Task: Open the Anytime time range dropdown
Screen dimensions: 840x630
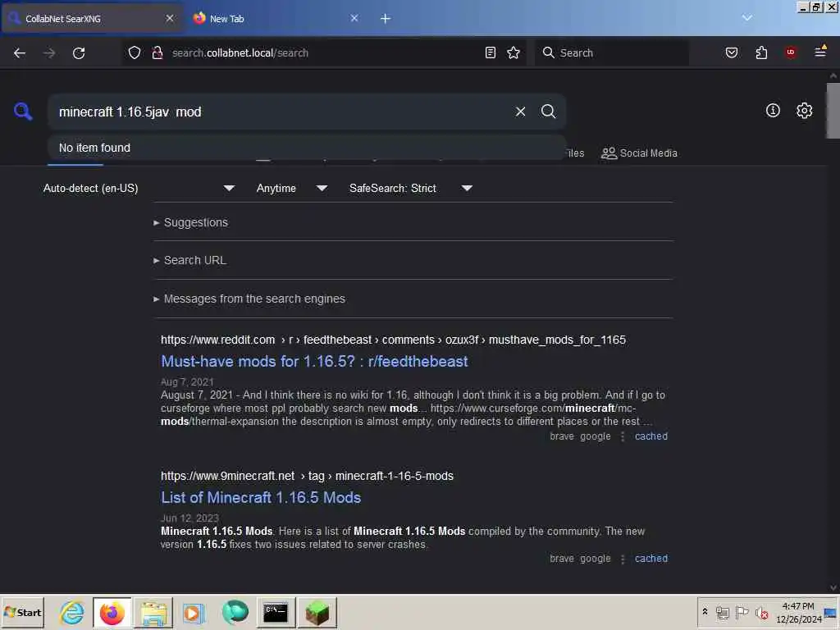Action: point(291,188)
